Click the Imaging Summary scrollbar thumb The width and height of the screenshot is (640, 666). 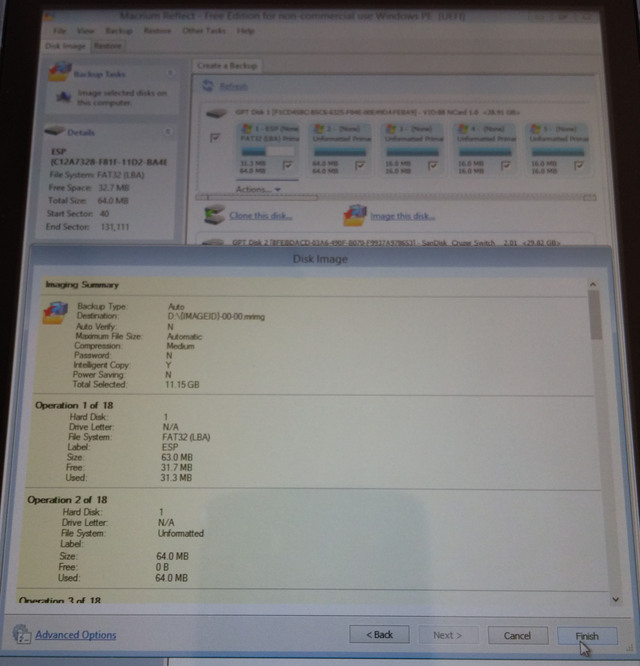point(595,315)
